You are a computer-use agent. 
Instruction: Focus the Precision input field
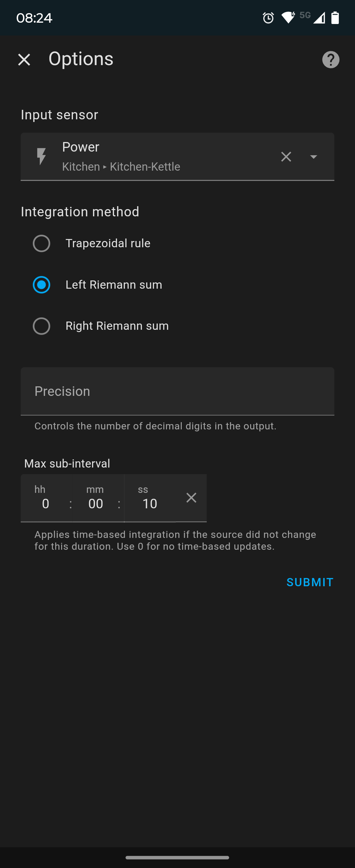click(177, 391)
